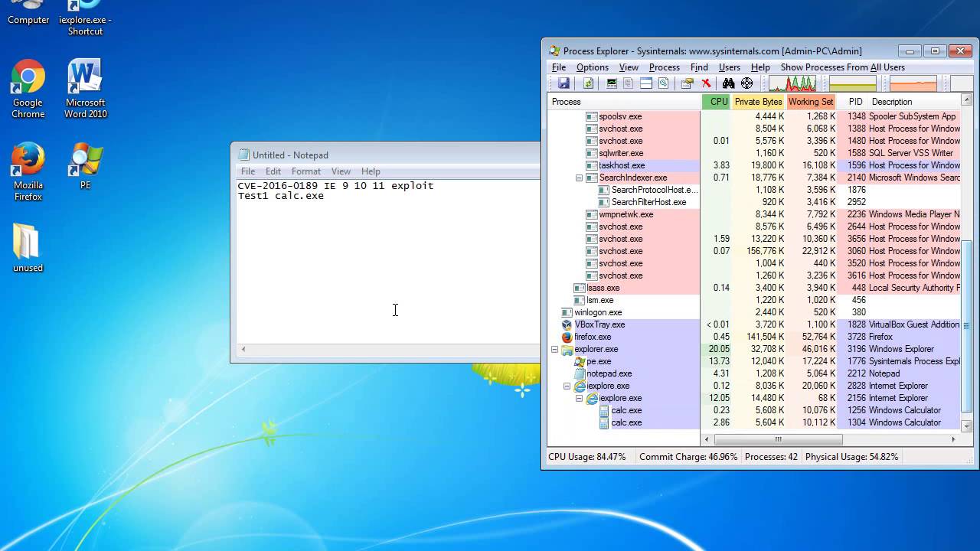This screenshot has width=980, height=551.
Task: Click the pe.exe process icon in the tree
Action: tap(580, 361)
